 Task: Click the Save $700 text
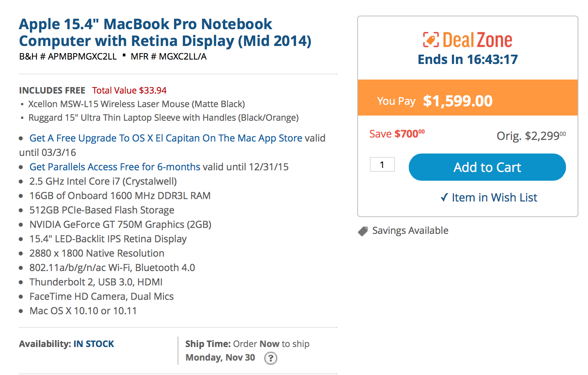tap(397, 134)
